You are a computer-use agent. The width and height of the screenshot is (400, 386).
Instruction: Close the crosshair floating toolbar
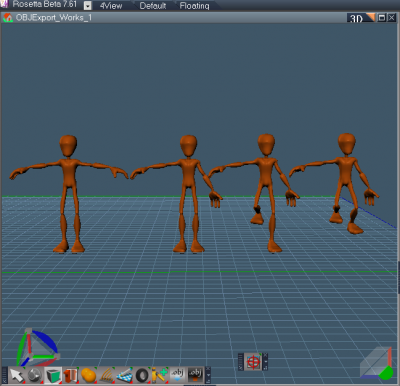click(265, 355)
